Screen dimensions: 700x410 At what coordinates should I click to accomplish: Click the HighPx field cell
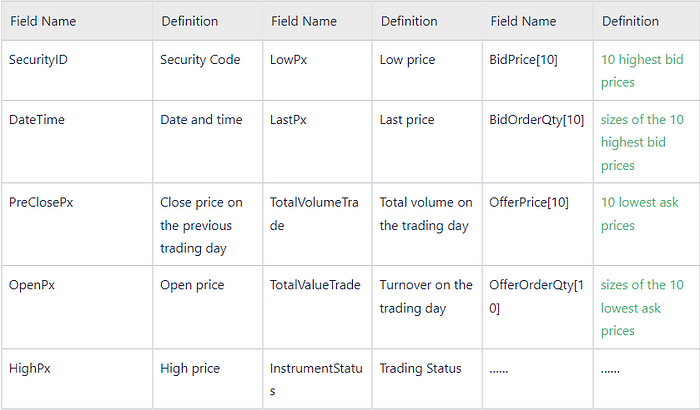[x=77, y=379]
